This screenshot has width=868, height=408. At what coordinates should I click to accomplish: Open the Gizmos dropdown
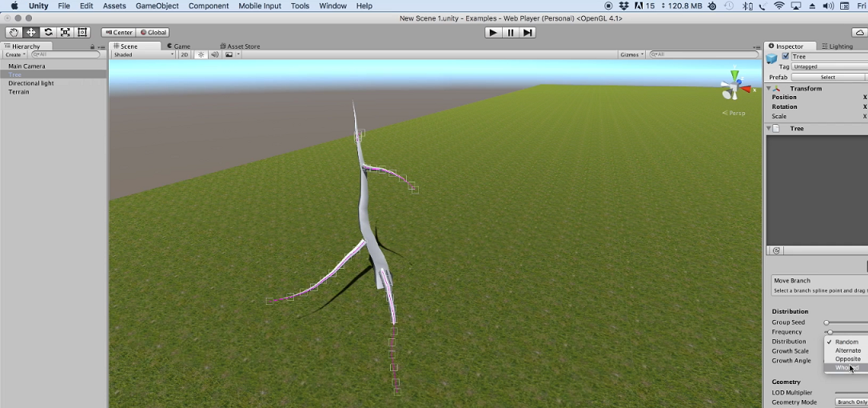(x=632, y=54)
